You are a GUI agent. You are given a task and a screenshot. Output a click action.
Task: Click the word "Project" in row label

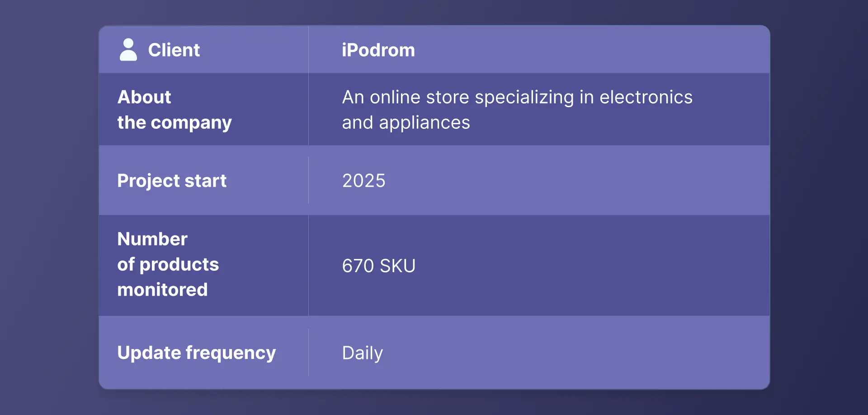click(x=148, y=181)
